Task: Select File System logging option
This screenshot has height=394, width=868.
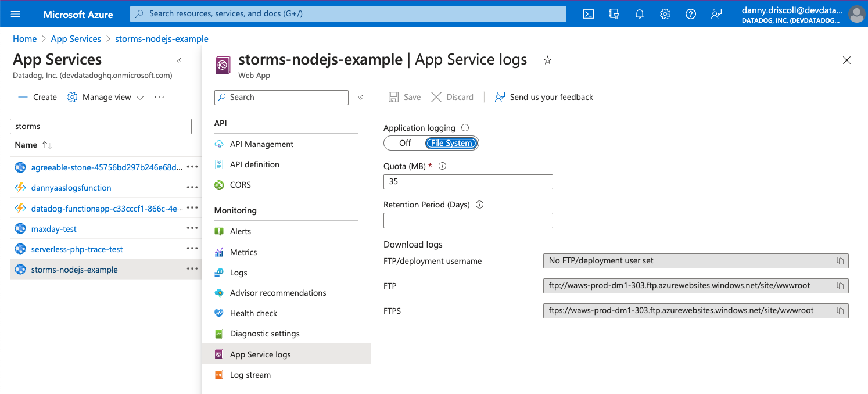Action: click(x=451, y=143)
